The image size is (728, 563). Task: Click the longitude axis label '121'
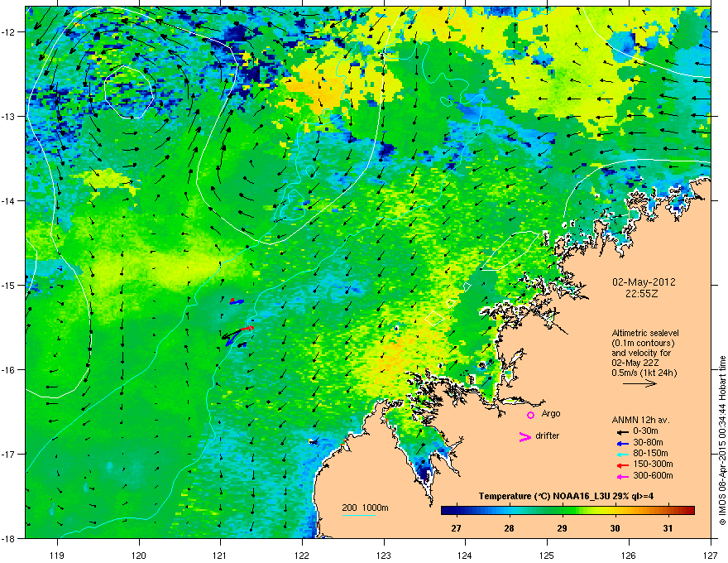click(220, 556)
